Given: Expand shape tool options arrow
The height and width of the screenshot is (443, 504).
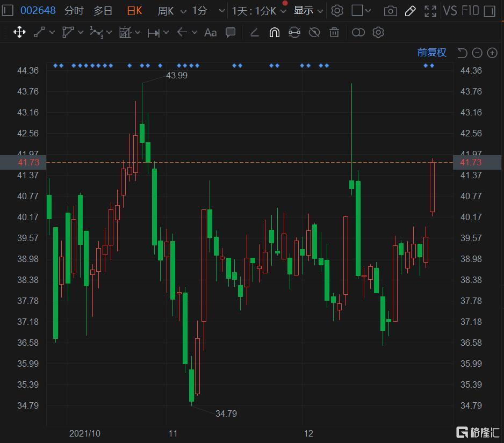Looking at the screenshot, I should click(81, 32).
